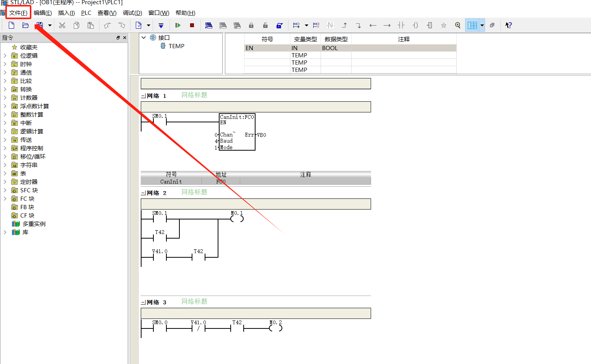Close the 指令 instruction panel

point(125,37)
